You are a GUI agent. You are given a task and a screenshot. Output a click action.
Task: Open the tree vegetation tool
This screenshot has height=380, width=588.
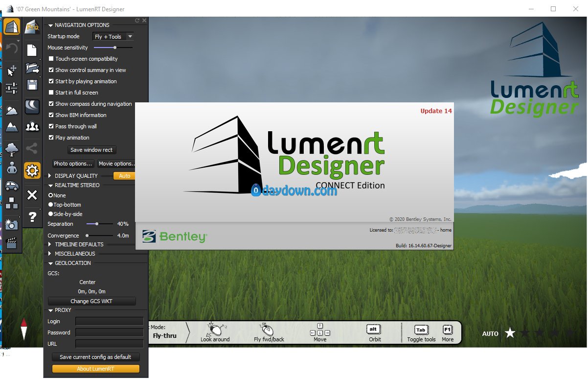[12, 149]
